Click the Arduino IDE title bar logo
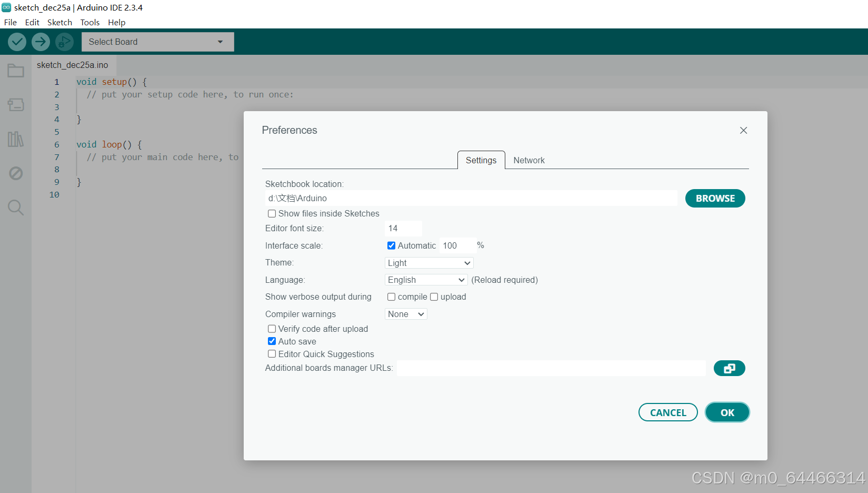Viewport: 868px width, 493px height. [6, 7]
